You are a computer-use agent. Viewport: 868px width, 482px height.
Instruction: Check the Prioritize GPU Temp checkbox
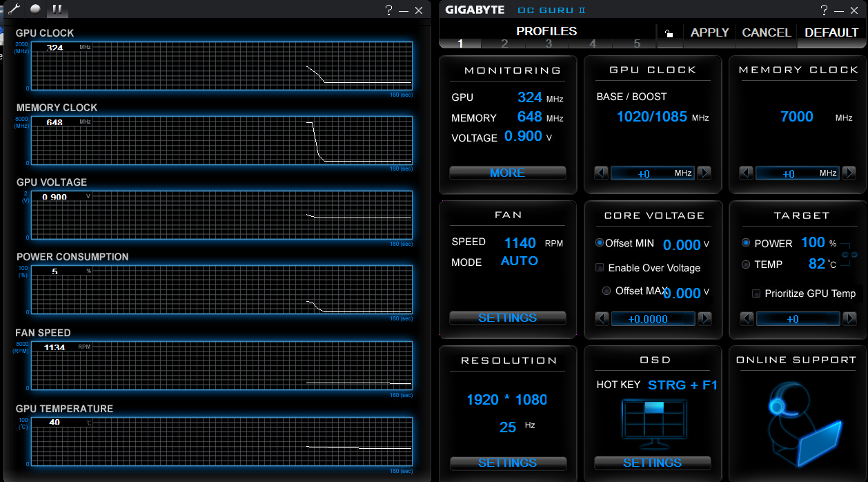(x=756, y=293)
